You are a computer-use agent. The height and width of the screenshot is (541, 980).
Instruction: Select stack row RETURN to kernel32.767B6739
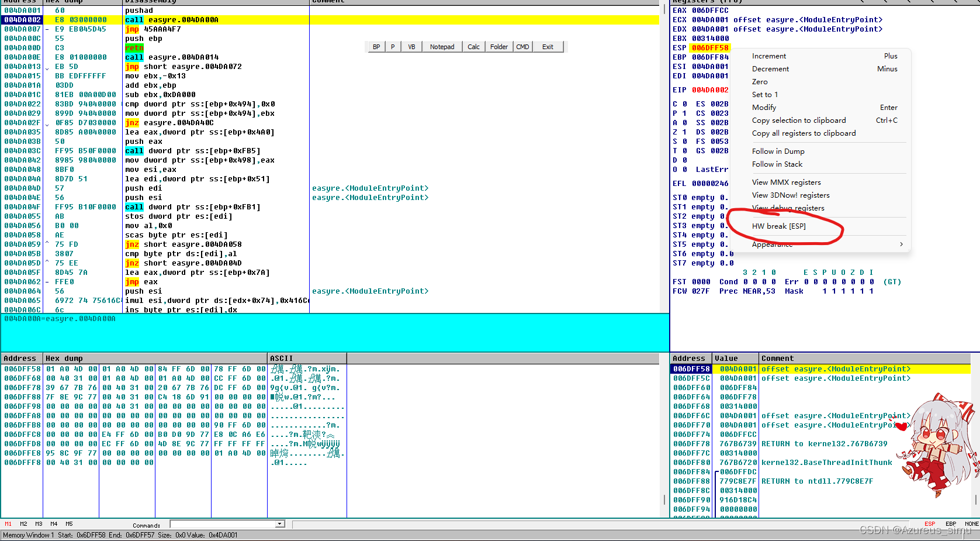[x=820, y=444]
